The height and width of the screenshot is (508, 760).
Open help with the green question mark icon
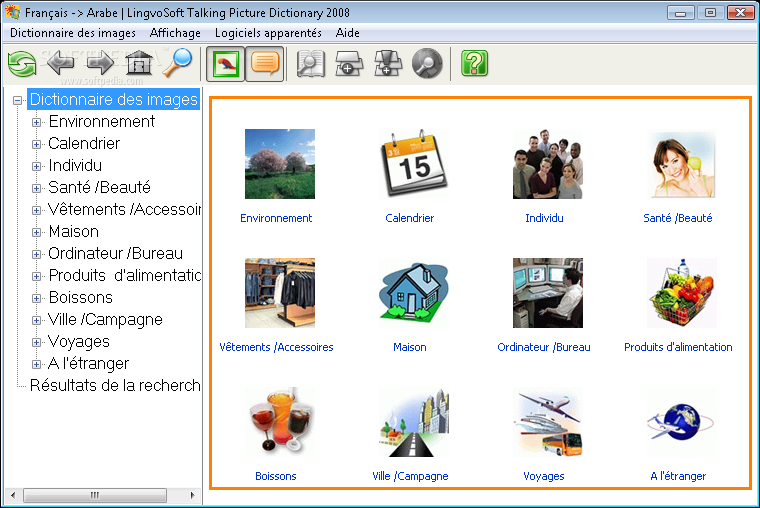pos(475,64)
